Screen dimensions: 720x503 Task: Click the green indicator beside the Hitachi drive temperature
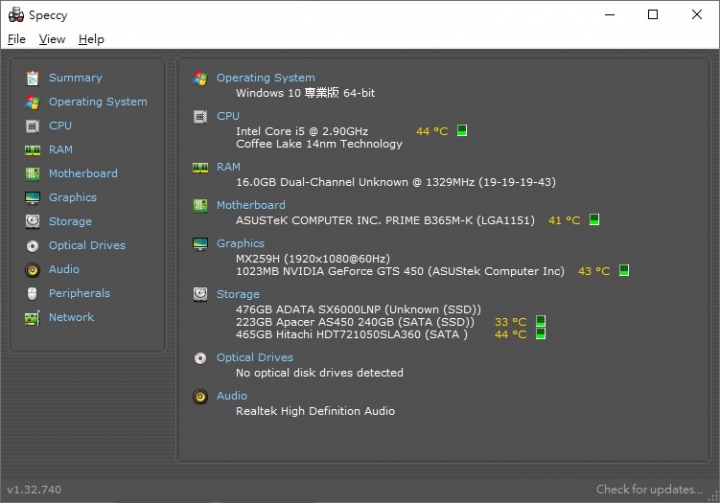540,333
